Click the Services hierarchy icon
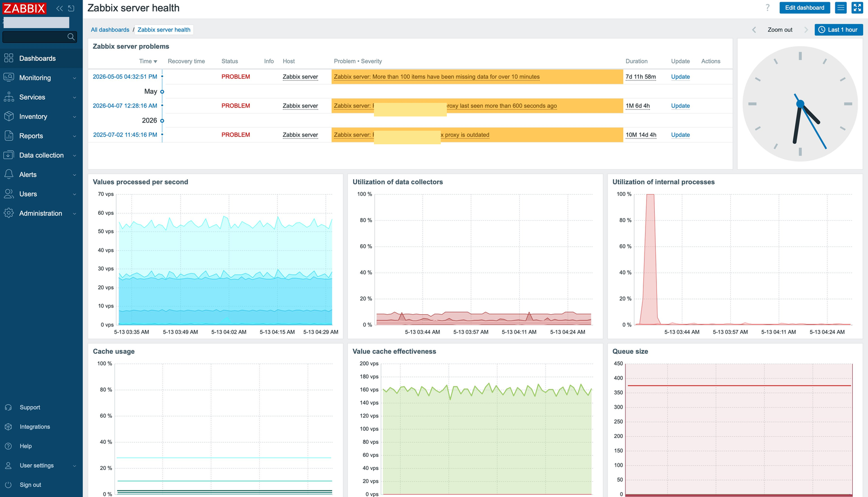 (9, 97)
